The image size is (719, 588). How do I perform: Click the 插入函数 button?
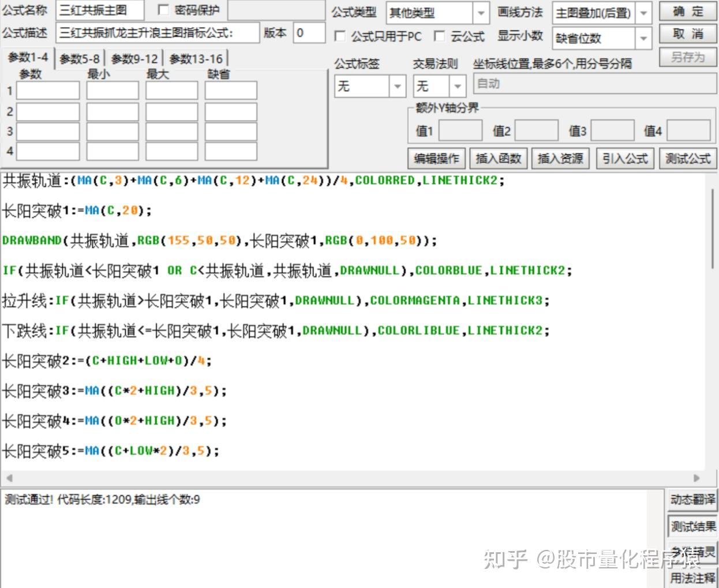click(499, 158)
